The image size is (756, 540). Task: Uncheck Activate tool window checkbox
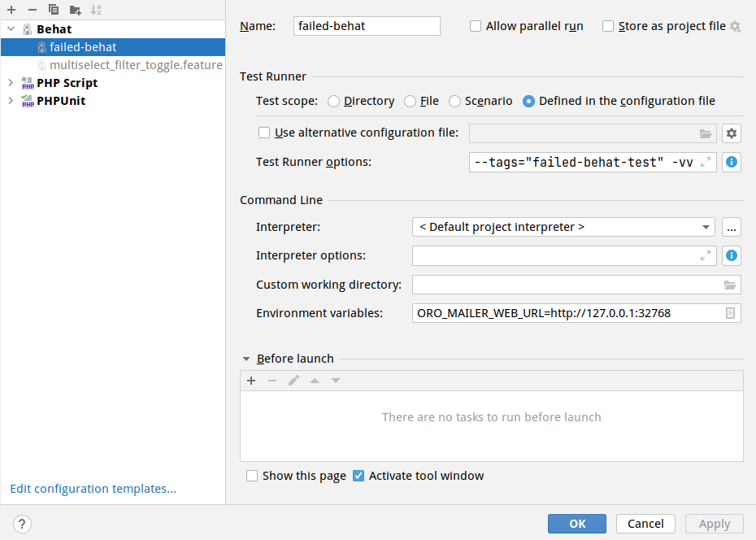[x=358, y=476]
